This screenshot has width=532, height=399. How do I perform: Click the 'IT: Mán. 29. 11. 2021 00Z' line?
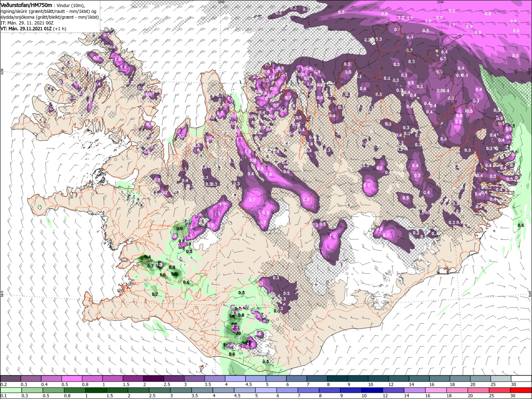pyautogui.click(x=27, y=23)
